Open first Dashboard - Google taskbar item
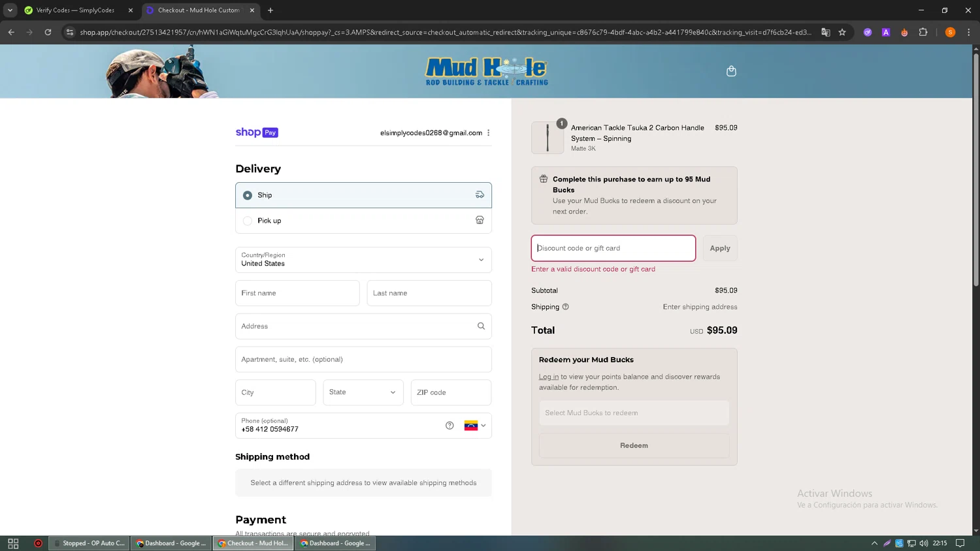The image size is (980, 551). click(171, 543)
